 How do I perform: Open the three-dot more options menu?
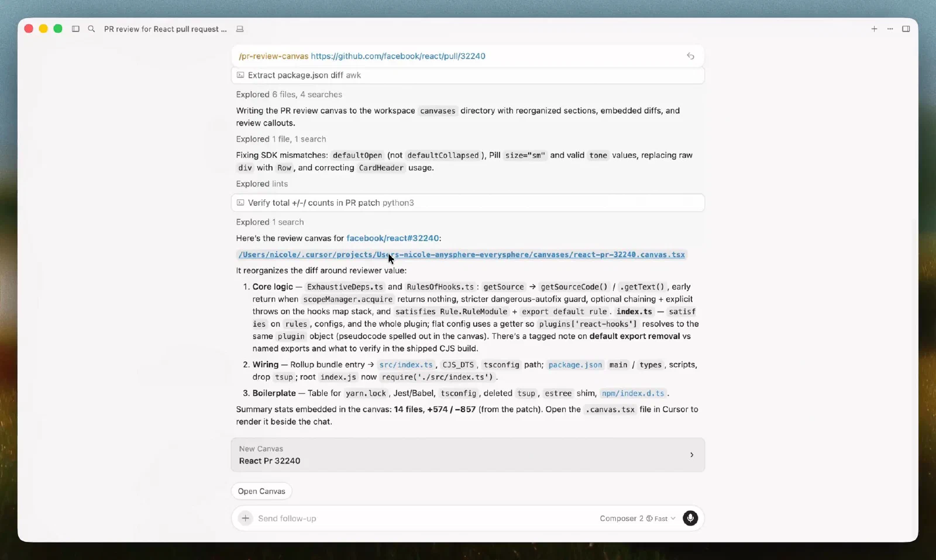click(890, 29)
